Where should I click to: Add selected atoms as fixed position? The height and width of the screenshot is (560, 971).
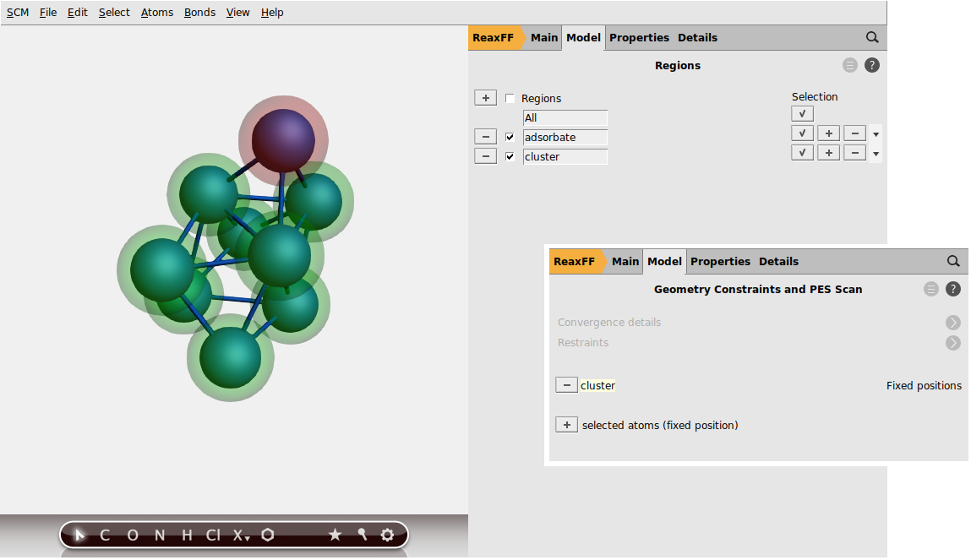coord(566,425)
